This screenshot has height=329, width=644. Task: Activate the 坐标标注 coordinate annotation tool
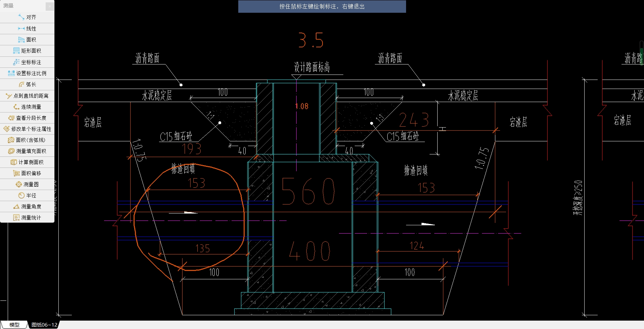27,62
